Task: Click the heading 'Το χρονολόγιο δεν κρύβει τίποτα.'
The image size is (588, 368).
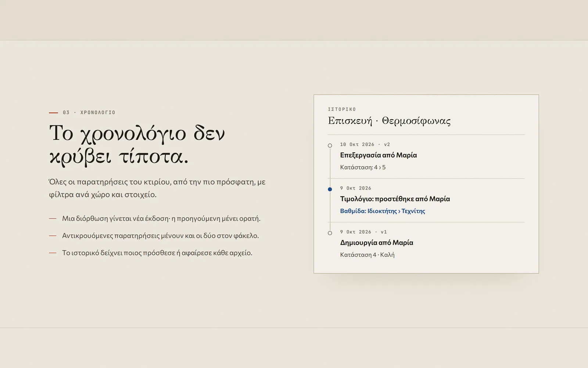Action: tap(137, 145)
